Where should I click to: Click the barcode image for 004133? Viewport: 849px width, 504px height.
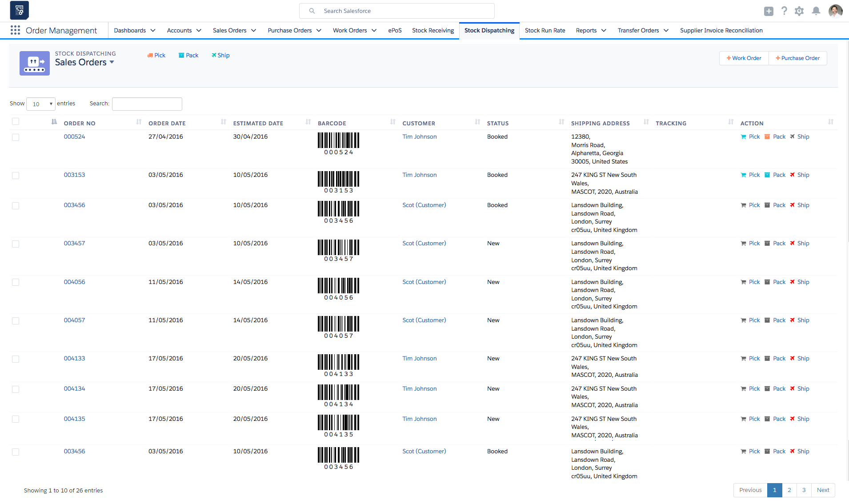[338, 366]
